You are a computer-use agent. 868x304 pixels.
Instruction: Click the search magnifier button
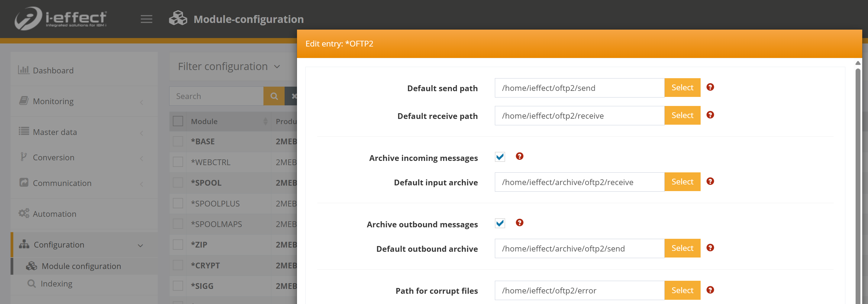click(274, 96)
